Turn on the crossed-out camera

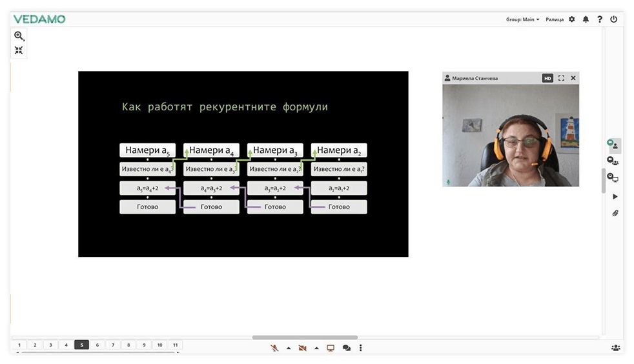tap(302, 348)
